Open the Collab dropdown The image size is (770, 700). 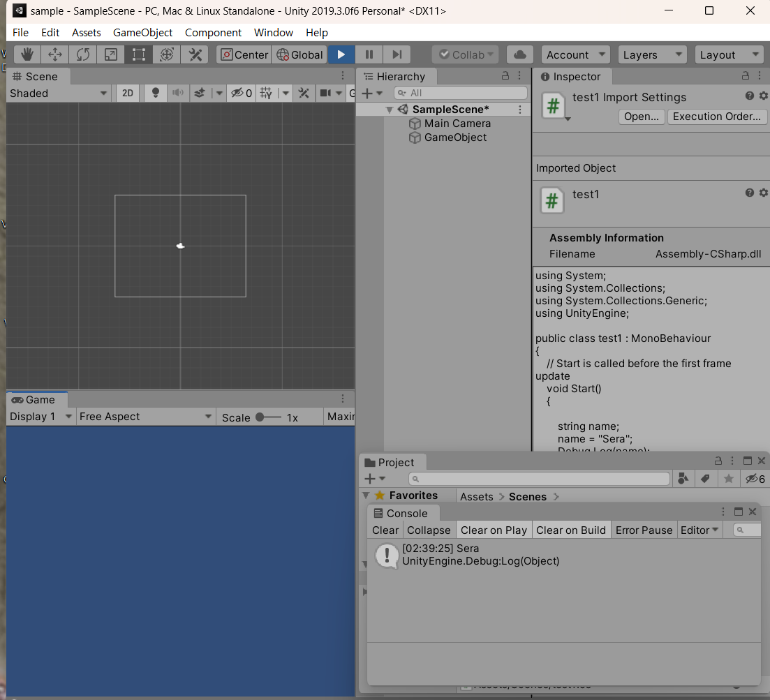coord(466,54)
